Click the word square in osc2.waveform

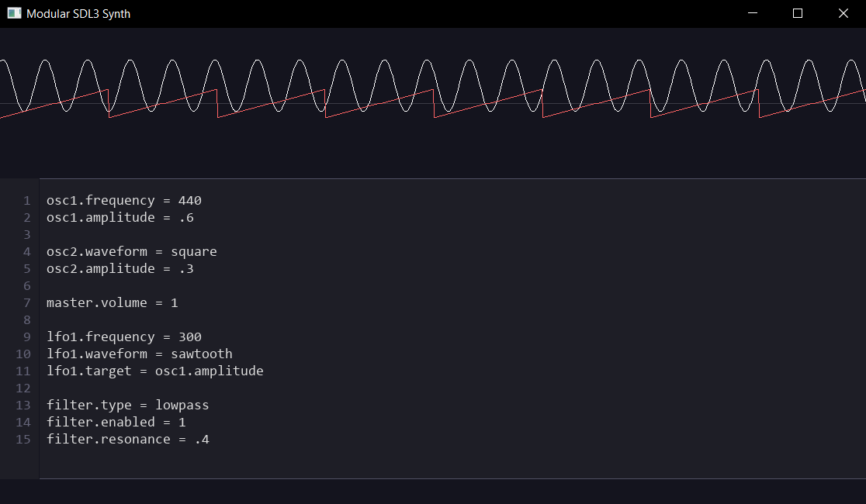193,252
